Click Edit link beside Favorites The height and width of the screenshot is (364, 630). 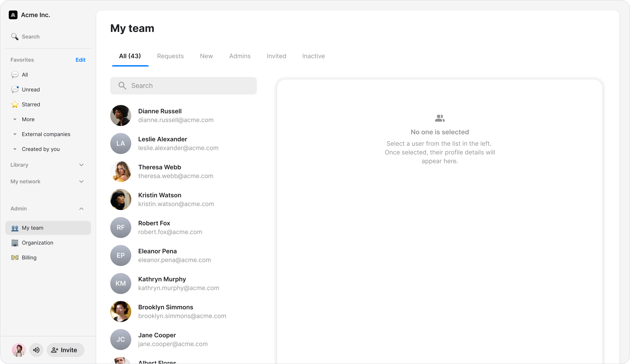pos(80,60)
